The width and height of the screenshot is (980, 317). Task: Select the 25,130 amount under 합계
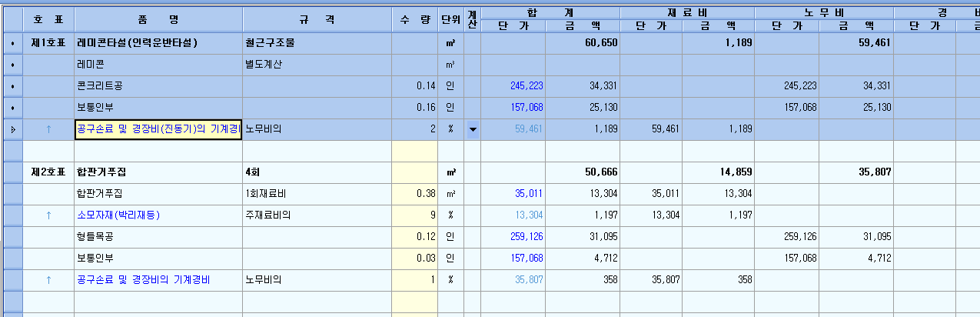click(583, 108)
